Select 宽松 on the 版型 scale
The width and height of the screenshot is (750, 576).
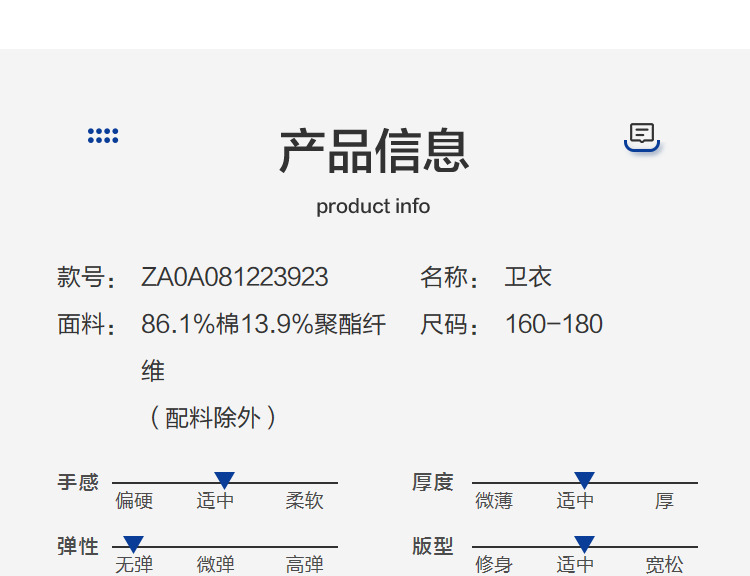click(x=665, y=565)
